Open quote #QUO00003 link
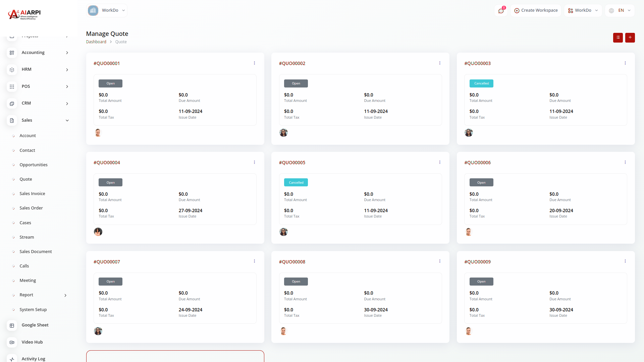 pyautogui.click(x=477, y=63)
